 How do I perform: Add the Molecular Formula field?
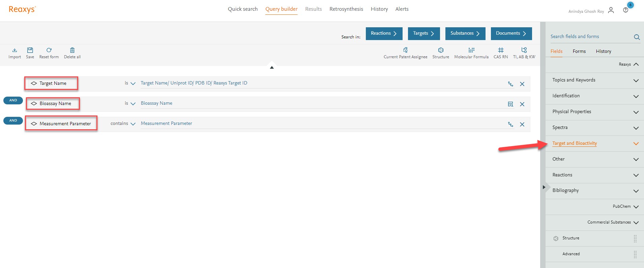coord(471,51)
